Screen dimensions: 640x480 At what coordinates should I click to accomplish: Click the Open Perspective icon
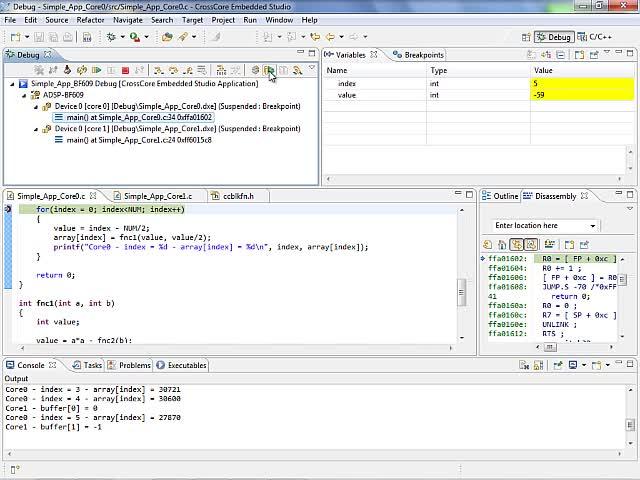tap(526, 37)
